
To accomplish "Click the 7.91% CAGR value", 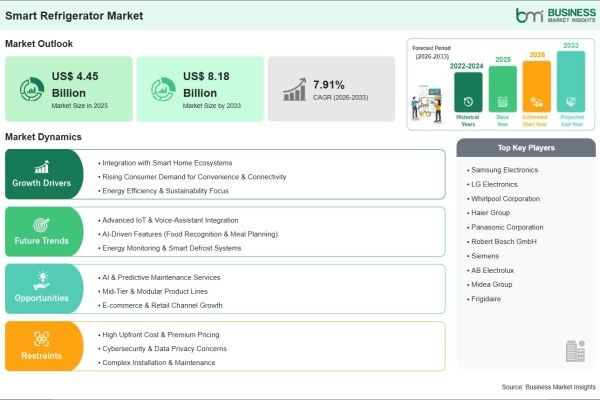I will [x=329, y=85].
